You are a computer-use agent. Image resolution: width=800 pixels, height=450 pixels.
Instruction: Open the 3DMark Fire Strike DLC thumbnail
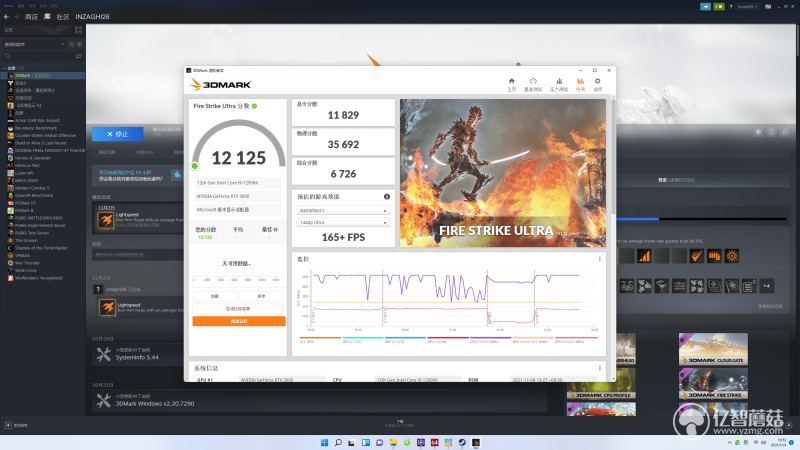(713, 384)
